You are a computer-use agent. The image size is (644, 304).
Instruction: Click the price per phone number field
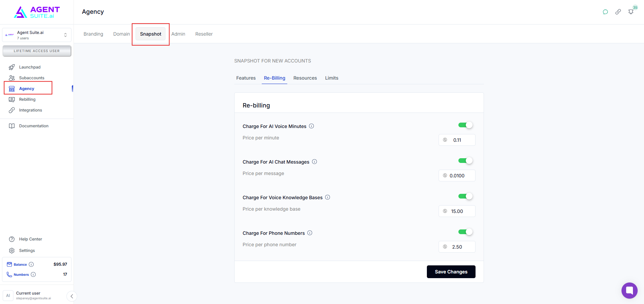[x=457, y=247]
